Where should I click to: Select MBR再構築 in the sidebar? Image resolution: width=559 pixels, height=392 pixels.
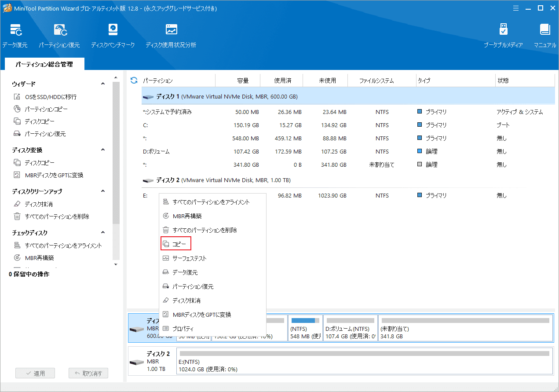click(34, 258)
